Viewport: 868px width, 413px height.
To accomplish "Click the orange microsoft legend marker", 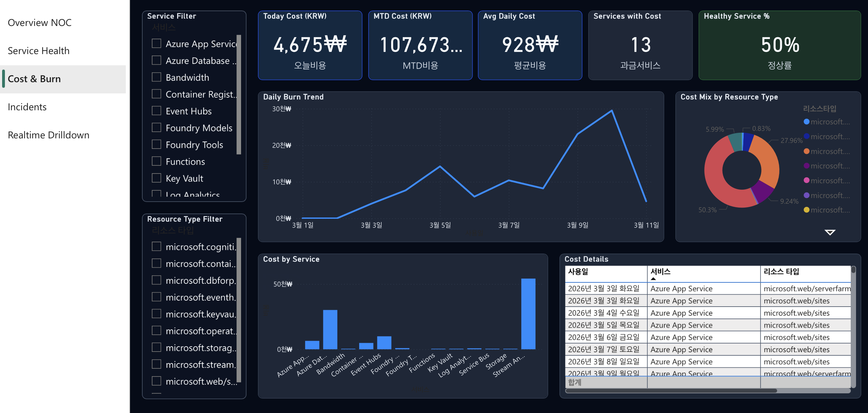I will (x=807, y=151).
